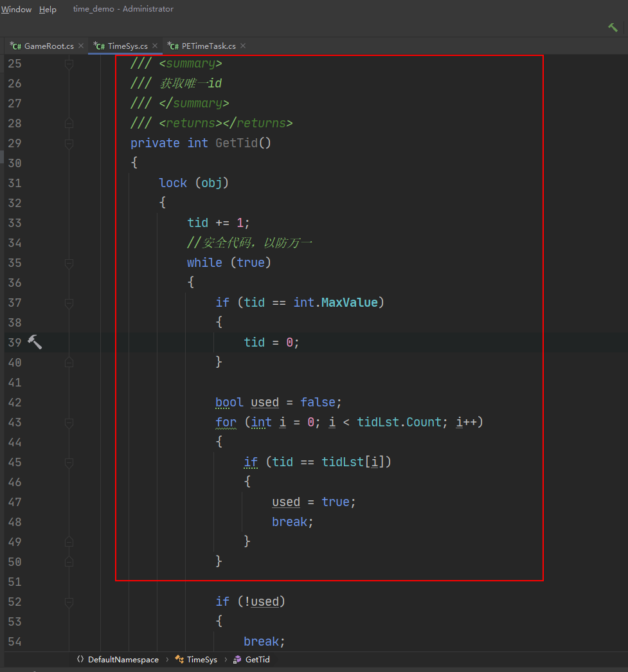
Task: Click 'while (true)' on line 35
Action: pos(229,262)
